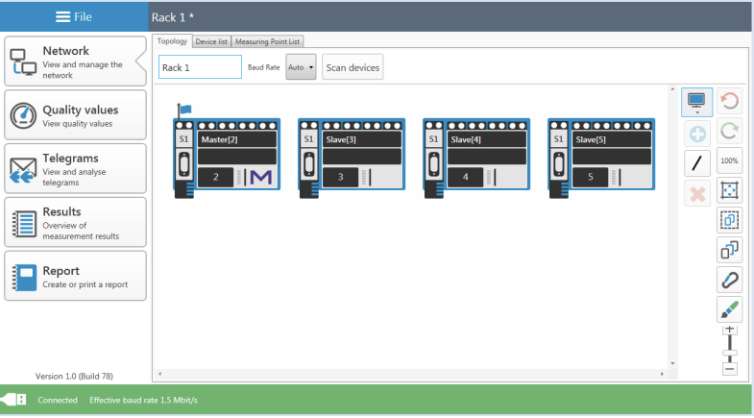Open the Quality values view

[75, 116]
